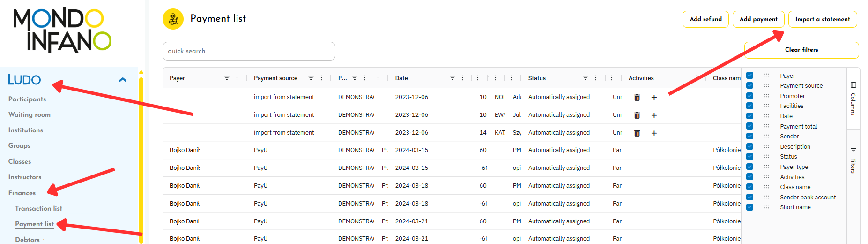
Task: Open the Transaction list menu item
Action: [x=38, y=208]
